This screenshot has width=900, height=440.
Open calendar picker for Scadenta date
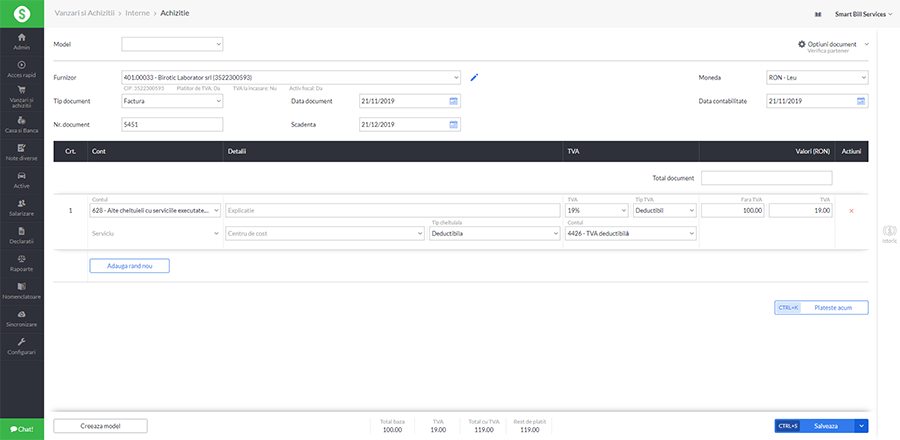(x=454, y=125)
